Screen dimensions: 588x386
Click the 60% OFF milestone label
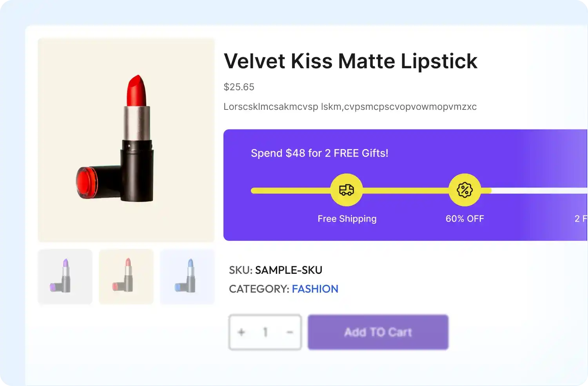click(465, 219)
